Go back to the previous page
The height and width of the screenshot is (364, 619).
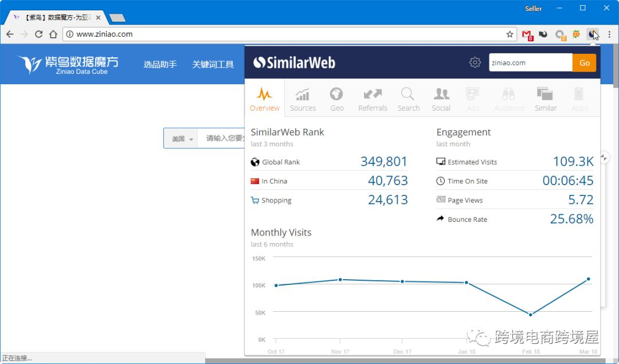tap(10, 34)
